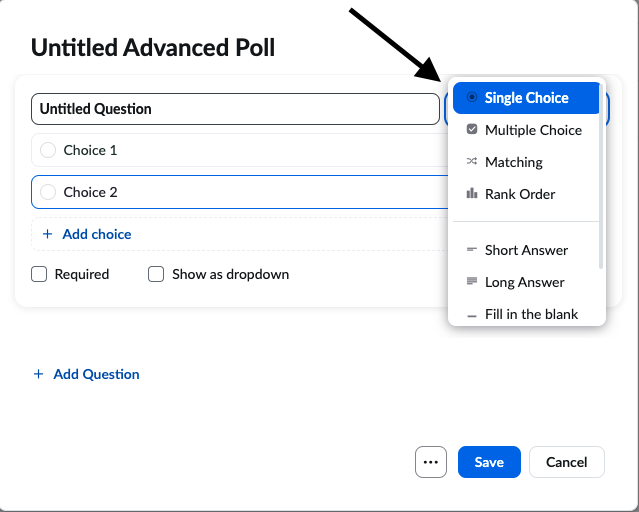This screenshot has width=639, height=512.
Task: Click the Rank Order bar chart icon
Action: pos(472,194)
